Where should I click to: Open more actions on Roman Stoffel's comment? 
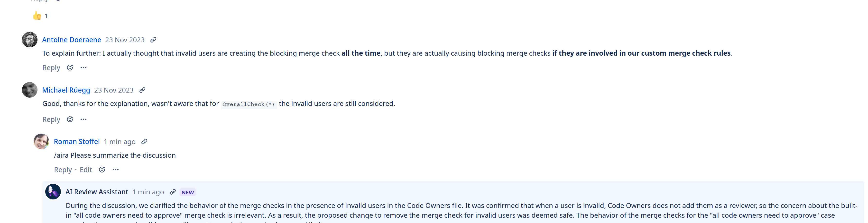click(x=116, y=170)
